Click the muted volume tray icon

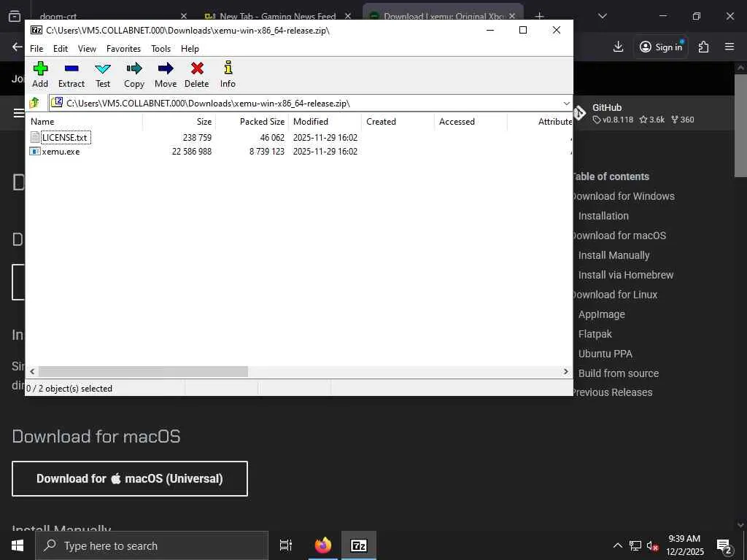[x=652, y=546]
